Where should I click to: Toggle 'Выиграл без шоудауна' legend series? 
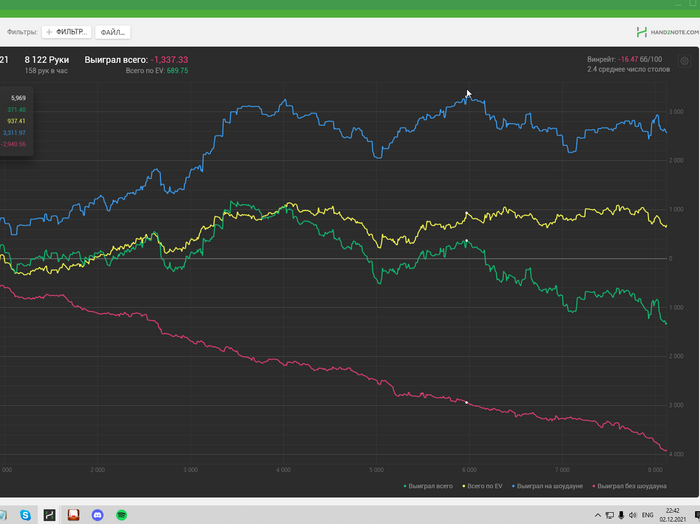pyautogui.click(x=629, y=486)
